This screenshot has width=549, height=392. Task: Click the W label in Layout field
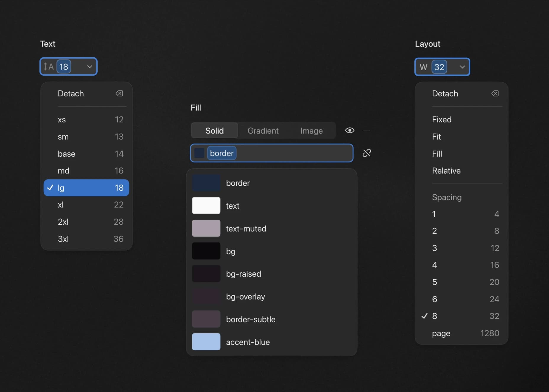[x=423, y=67]
